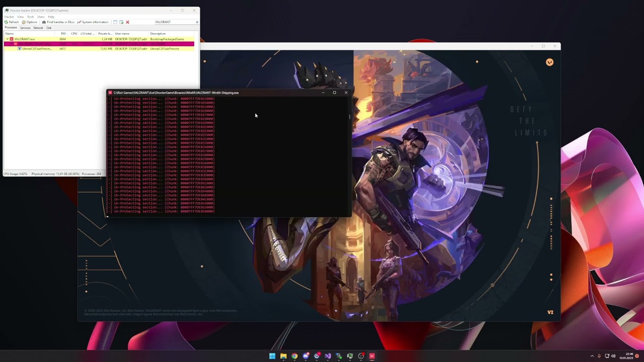
Task: Click the 73,62 MB private bytes value
Action: pos(106,49)
